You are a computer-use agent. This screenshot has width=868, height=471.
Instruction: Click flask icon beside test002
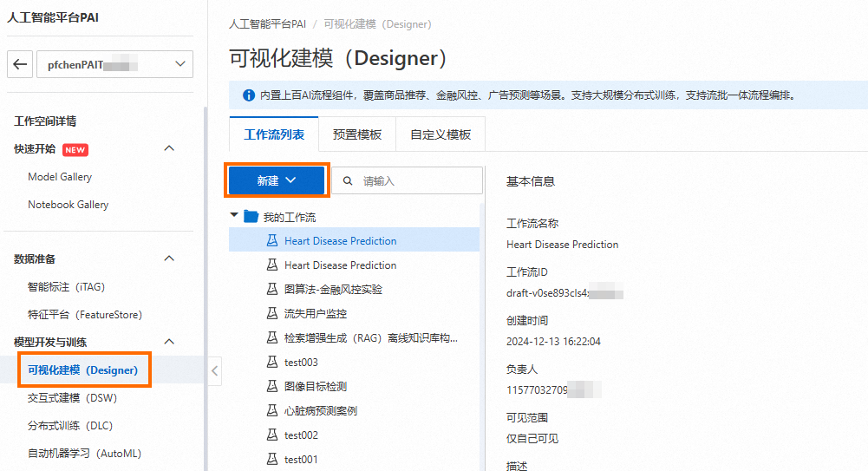[271, 435]
